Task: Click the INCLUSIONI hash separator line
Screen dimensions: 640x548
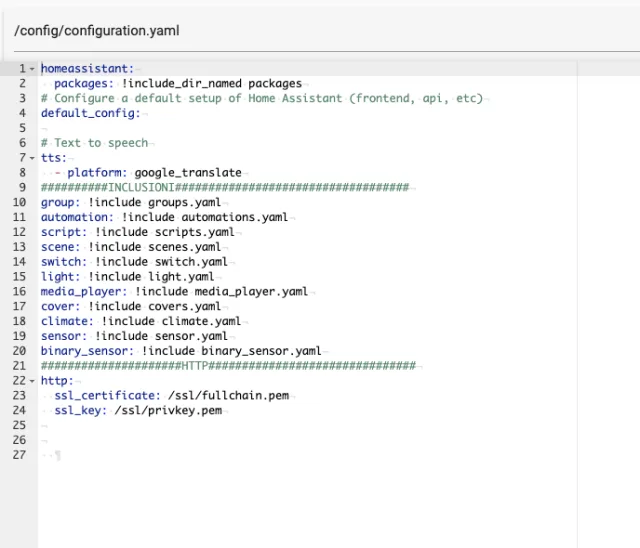Action: coord(225,187)
